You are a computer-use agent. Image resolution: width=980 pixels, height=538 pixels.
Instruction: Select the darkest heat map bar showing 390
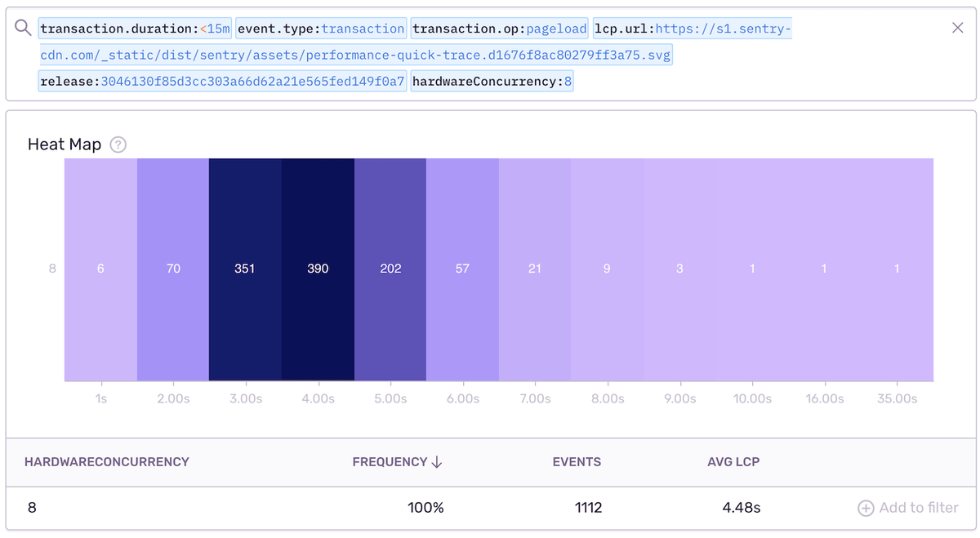(318, 269)
